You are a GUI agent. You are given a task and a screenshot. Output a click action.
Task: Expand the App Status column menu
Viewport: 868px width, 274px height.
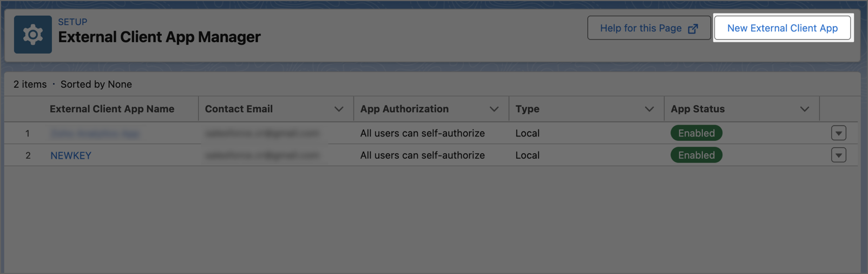tap(805, 109)
